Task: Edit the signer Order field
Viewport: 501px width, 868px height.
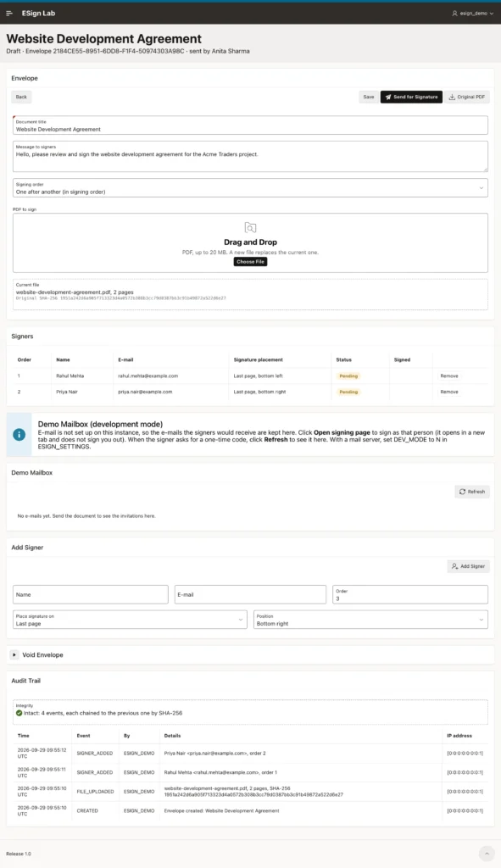Action: [410, 594]
